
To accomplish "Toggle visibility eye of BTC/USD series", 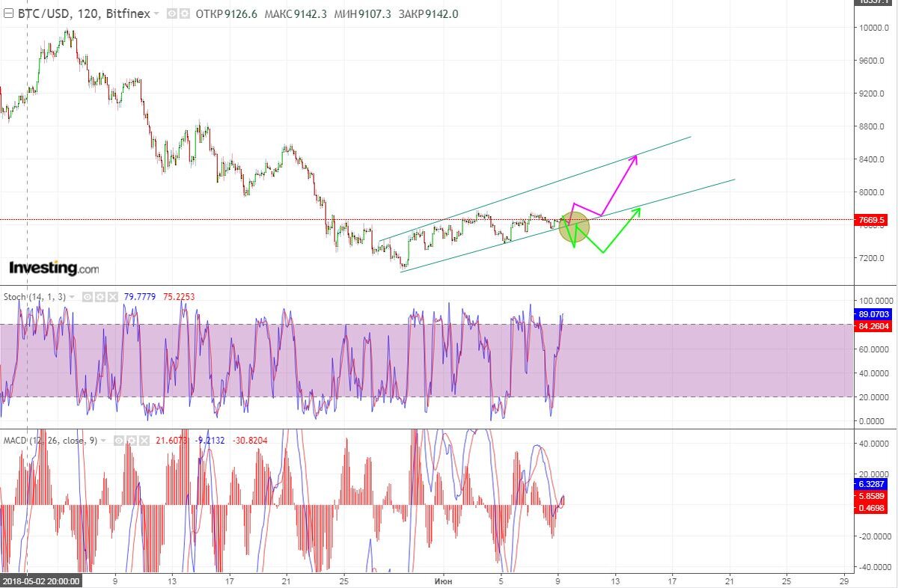I will pyautogui.click(x=171, y=14).
